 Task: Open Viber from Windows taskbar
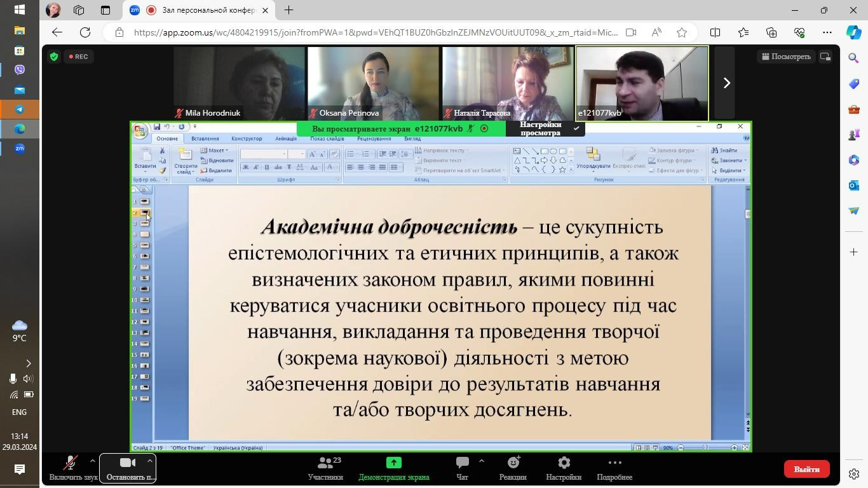(x=20, y=70)
